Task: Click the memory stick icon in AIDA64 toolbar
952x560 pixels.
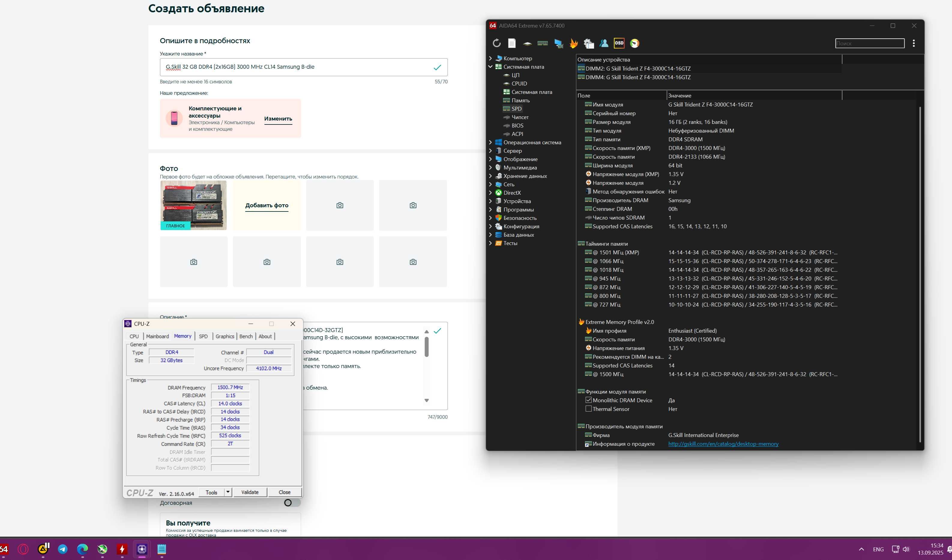Action: coord(543,43)
